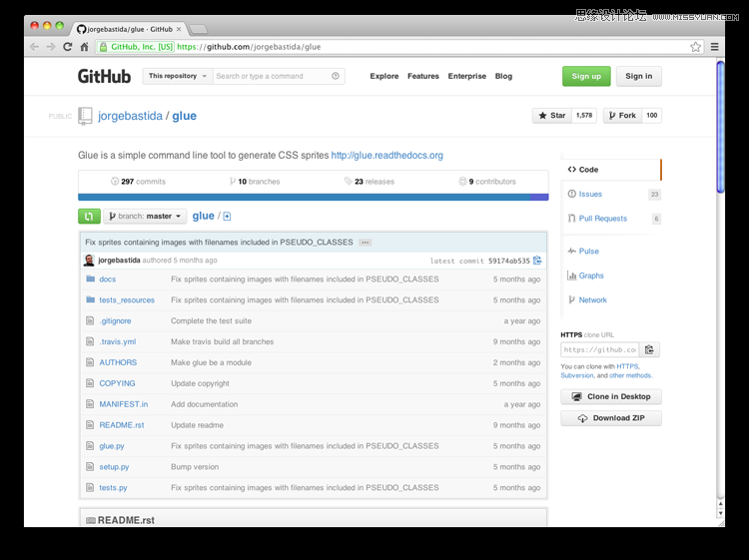
Task: Go to browser home icon
Action: (84, 47)
